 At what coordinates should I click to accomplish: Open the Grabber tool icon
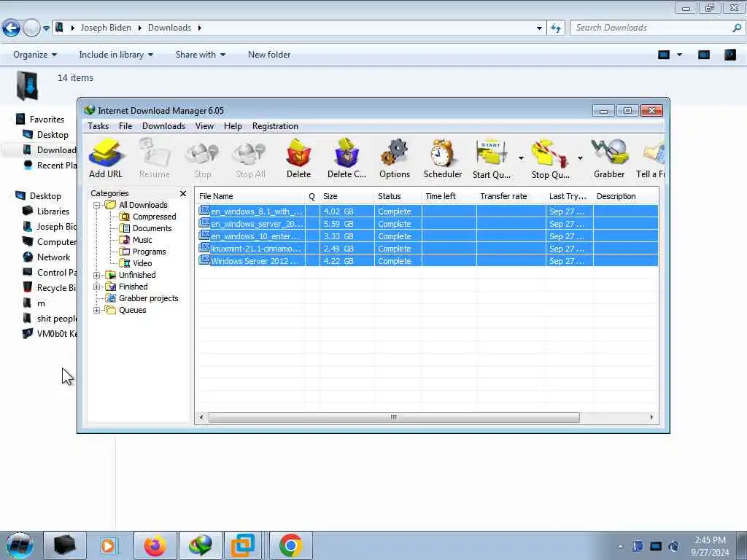click(x=609, y=158)
